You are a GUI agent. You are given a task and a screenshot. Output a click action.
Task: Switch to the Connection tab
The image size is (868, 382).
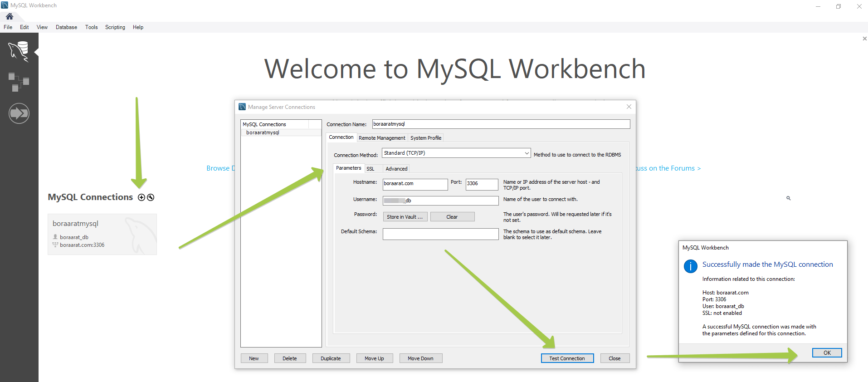[341, 137]
